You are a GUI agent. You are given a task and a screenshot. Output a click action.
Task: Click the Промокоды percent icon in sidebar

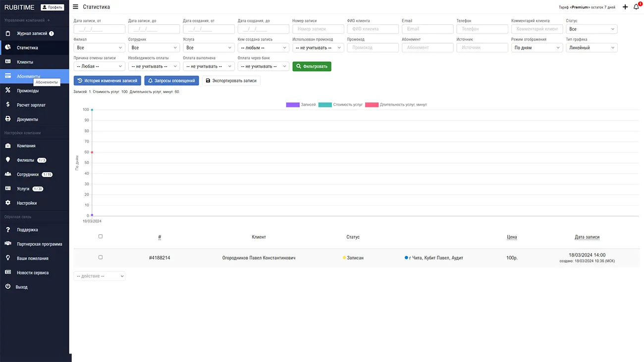pos(8,91)
